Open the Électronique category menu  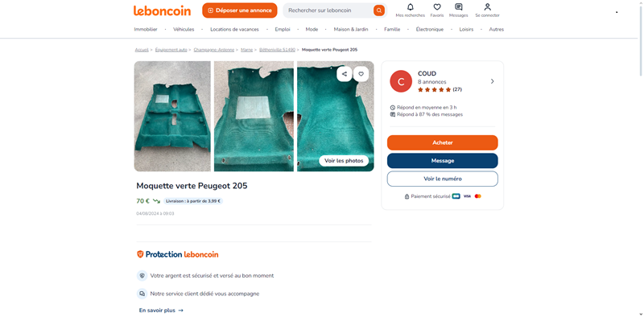(x=430, y=30)
